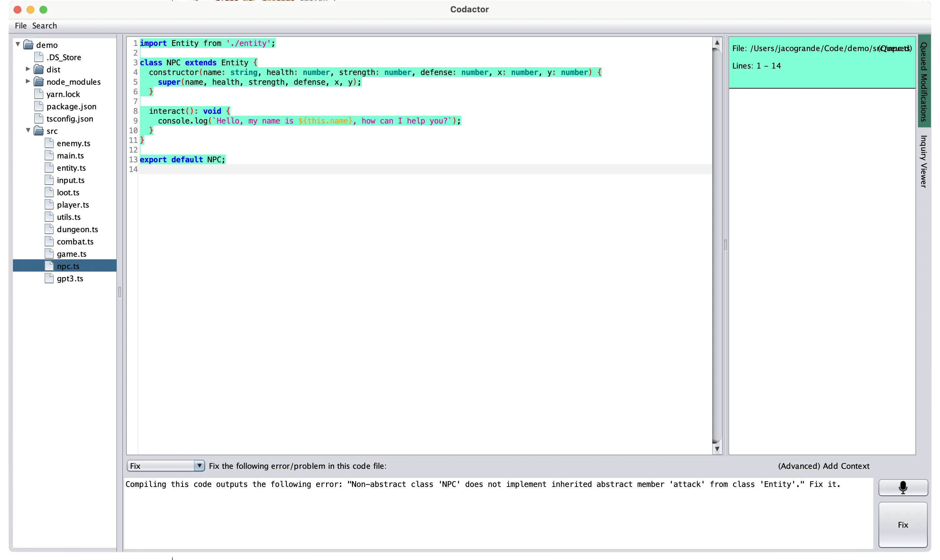The image size is (940, 560).
Task: Click the gpt3.ts file icon
Action: [x=49, y=278]
